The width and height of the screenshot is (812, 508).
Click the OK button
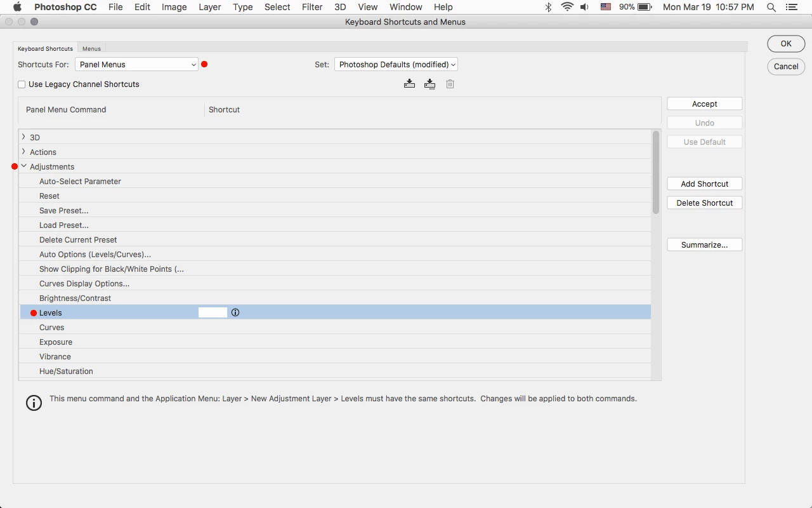[x=786, y=44]
